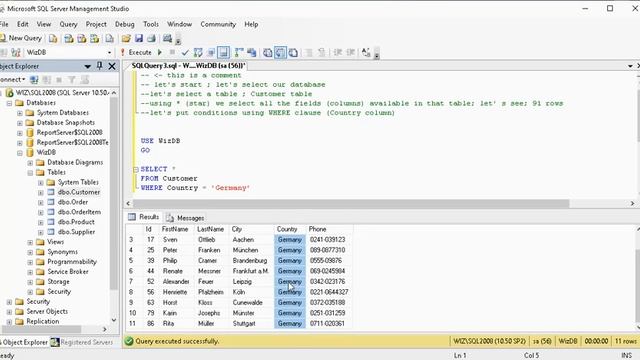Toggle the IntelliSense Enabled button

point(223,52)
